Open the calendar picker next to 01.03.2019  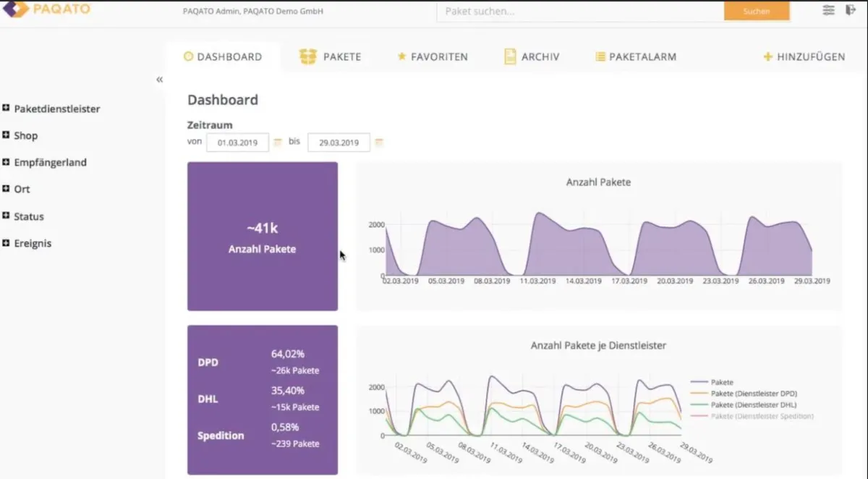point(277,143)
